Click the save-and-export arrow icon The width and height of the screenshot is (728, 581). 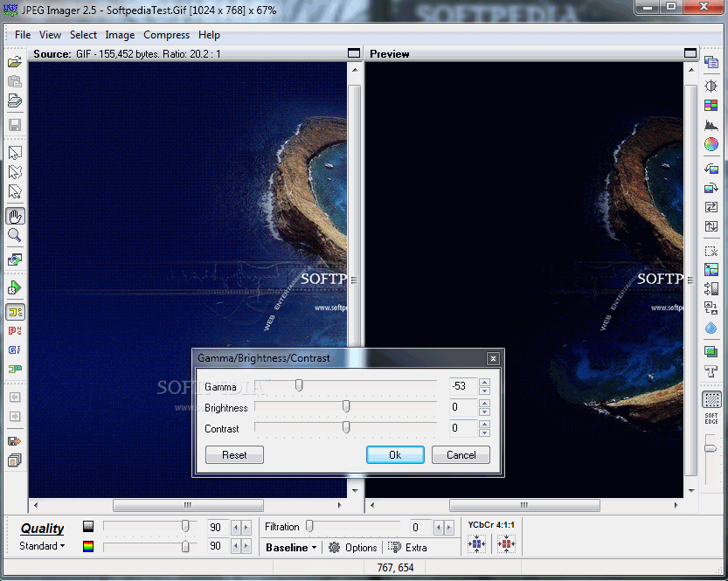click(x=15, y=441)
